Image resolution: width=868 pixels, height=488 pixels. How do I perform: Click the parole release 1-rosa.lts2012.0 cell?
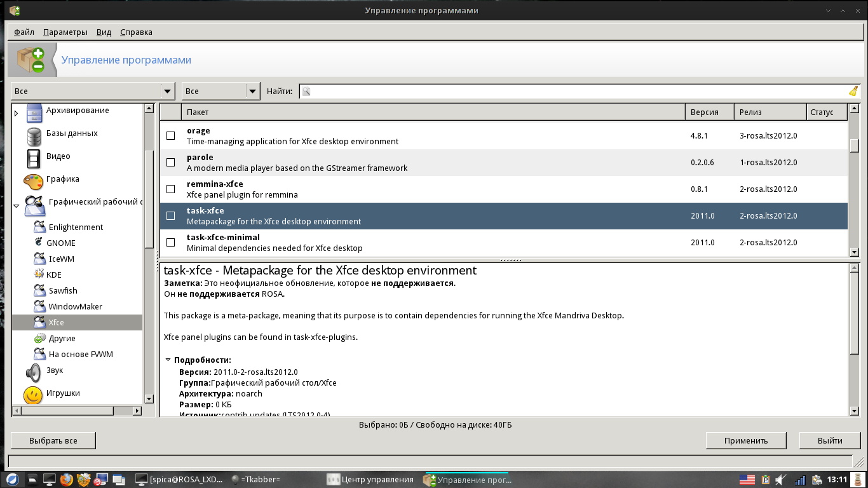pos(768,163)
